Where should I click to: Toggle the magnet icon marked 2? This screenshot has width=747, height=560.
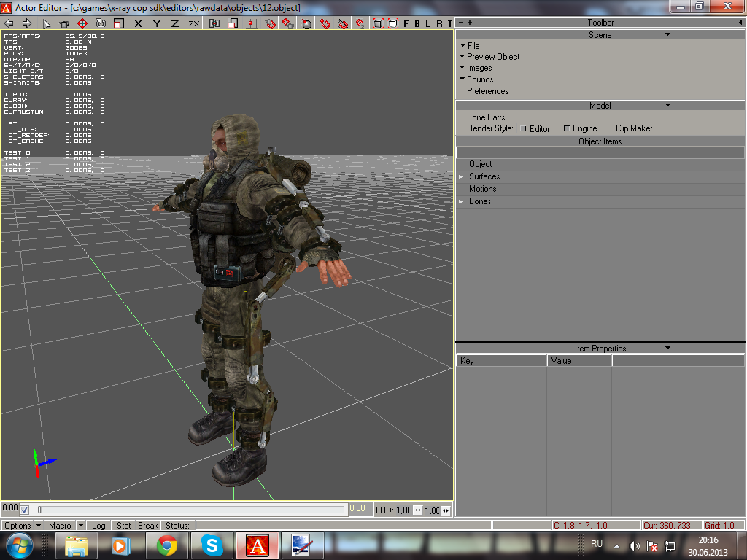click(360, 23)
